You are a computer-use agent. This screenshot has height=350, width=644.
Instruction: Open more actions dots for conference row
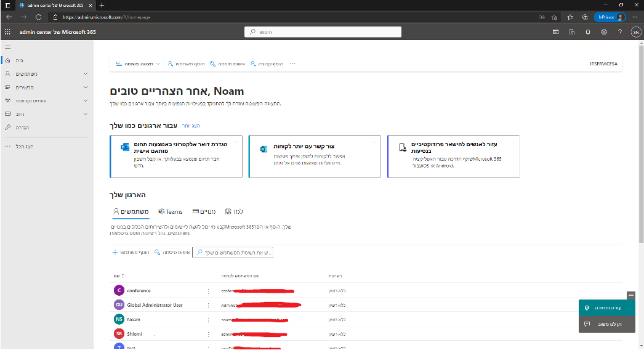click(x=208, y=291)
